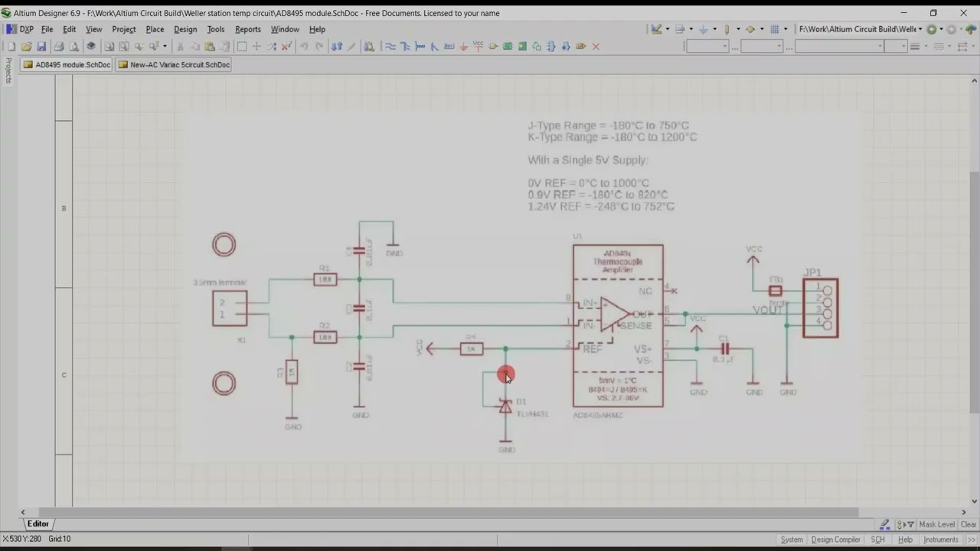
Task: Open the Tools menu
Action: (216, 29)
